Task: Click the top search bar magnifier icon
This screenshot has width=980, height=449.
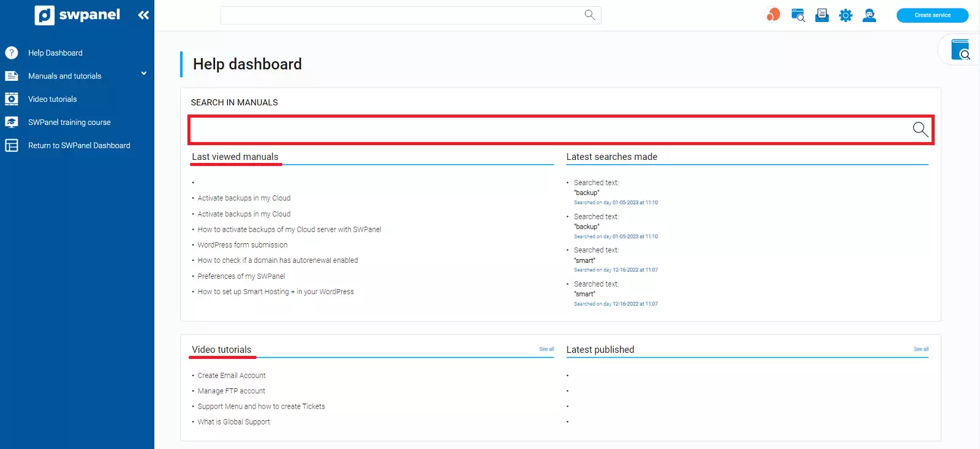Action: (589, 15)
